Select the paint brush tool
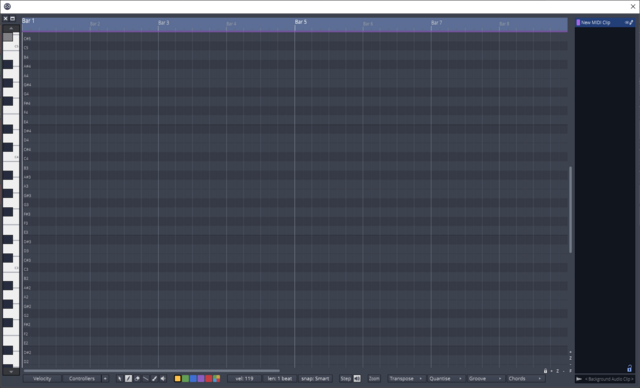 154,379
